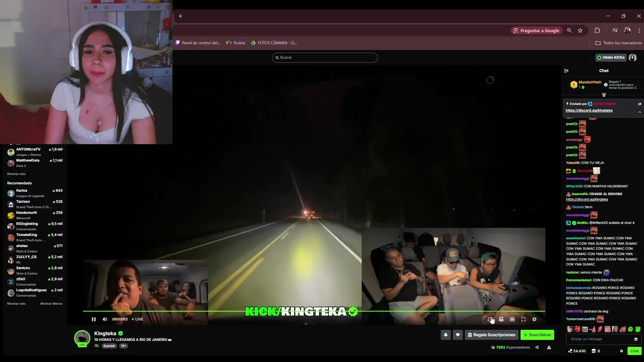Click the green Suscribirse button
The width and height of the screenshot is (644, 362).
[537, 335]
